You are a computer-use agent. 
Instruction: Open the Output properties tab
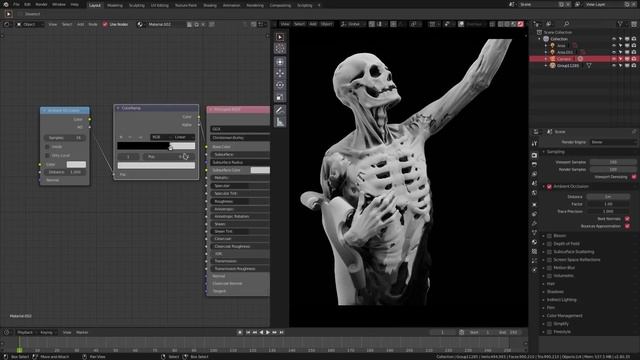tap(534, 164)
